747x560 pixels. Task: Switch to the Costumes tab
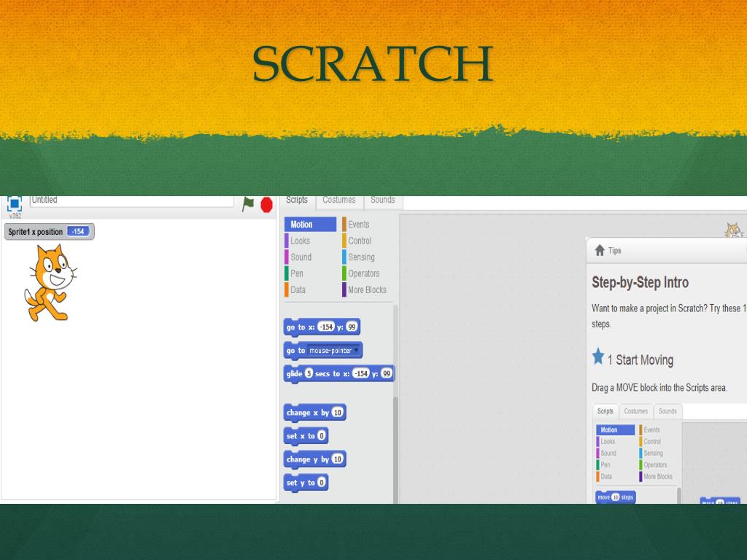coord(338,201)
